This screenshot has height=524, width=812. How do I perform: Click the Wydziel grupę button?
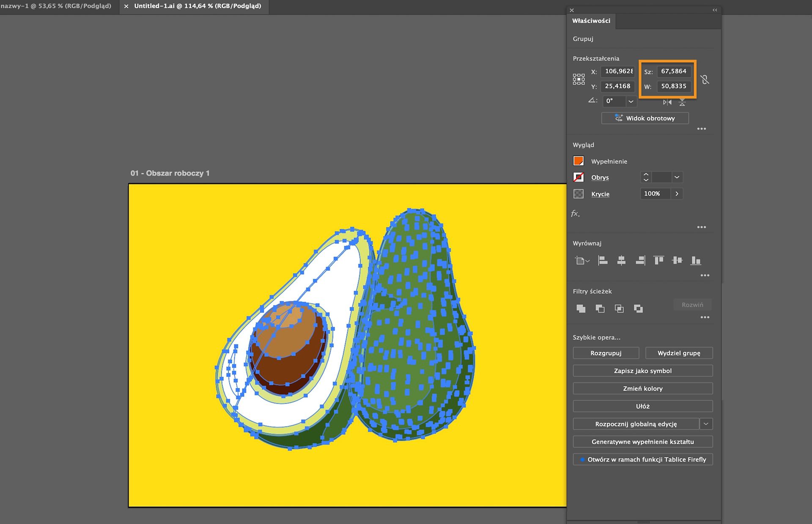679,353
